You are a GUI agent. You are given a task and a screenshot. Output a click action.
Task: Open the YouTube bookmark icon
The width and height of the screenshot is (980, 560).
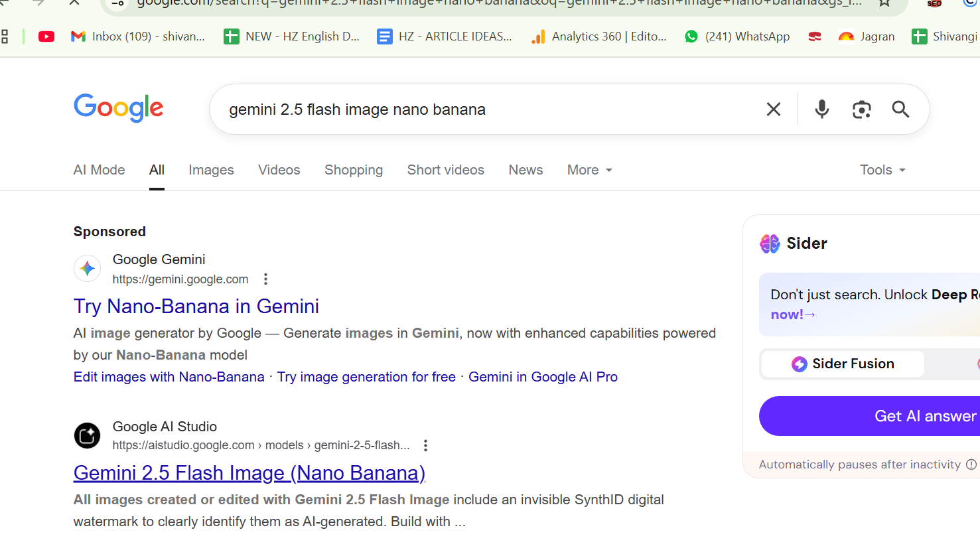[x=46, y=36]
